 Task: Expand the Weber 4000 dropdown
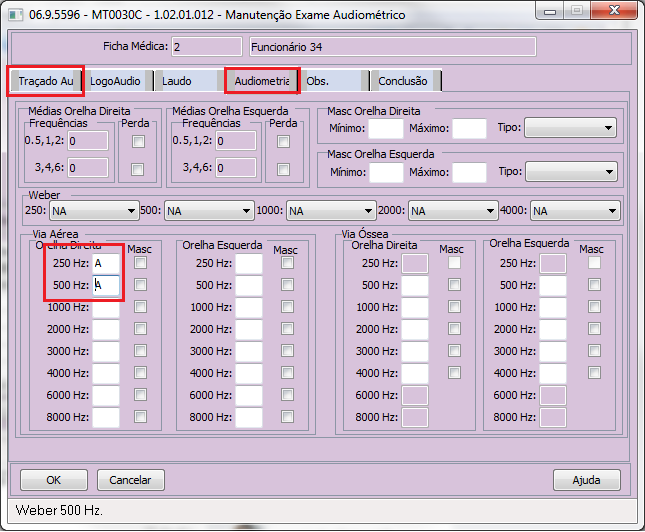(575, 211)
